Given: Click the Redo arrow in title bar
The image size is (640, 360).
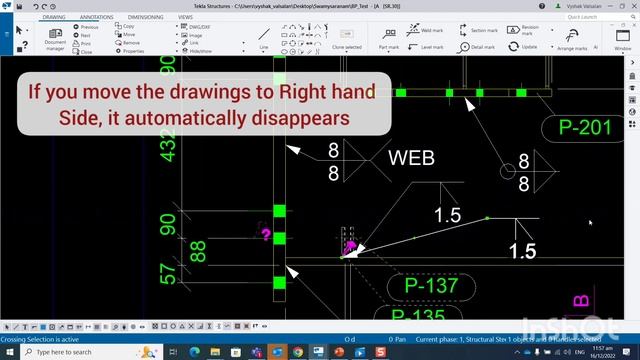Looking at the screenshot, I should pos(44,6).
